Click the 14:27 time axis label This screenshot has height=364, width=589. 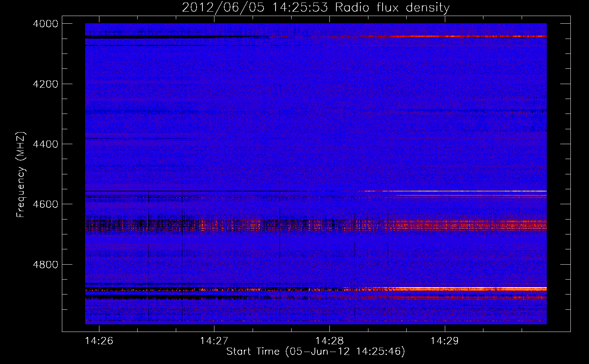pyautogui.click(x=214, y=341)
